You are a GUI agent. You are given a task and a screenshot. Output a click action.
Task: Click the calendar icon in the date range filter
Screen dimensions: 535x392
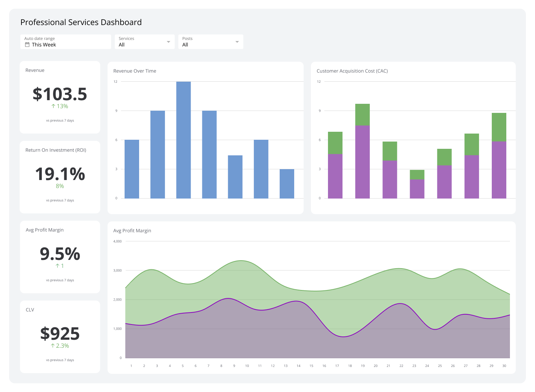coord(27,44)
